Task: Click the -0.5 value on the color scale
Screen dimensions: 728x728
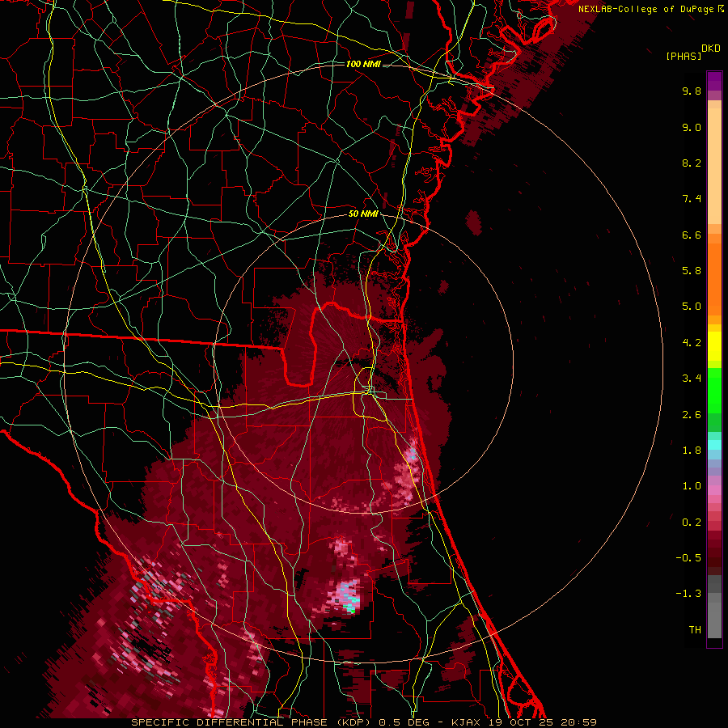Action: click(688, 558)
